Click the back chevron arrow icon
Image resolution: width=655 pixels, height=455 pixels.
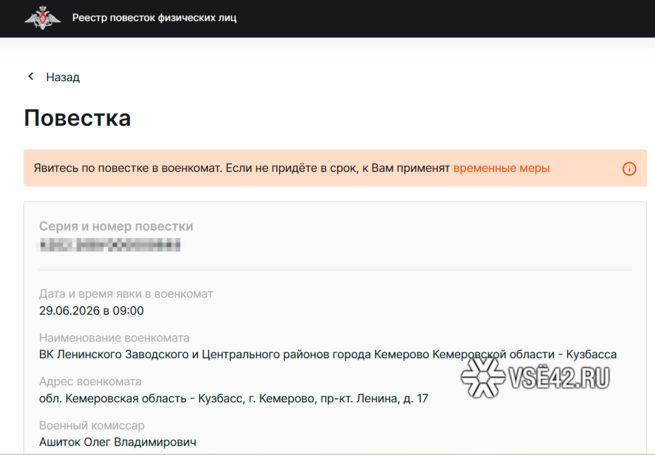[x=31, y=77]
